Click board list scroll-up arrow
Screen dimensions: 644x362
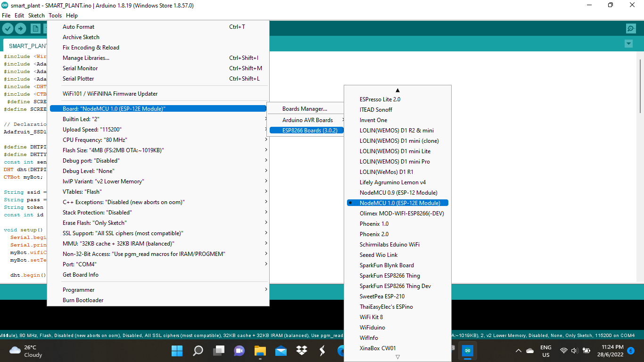pos(397,90)
